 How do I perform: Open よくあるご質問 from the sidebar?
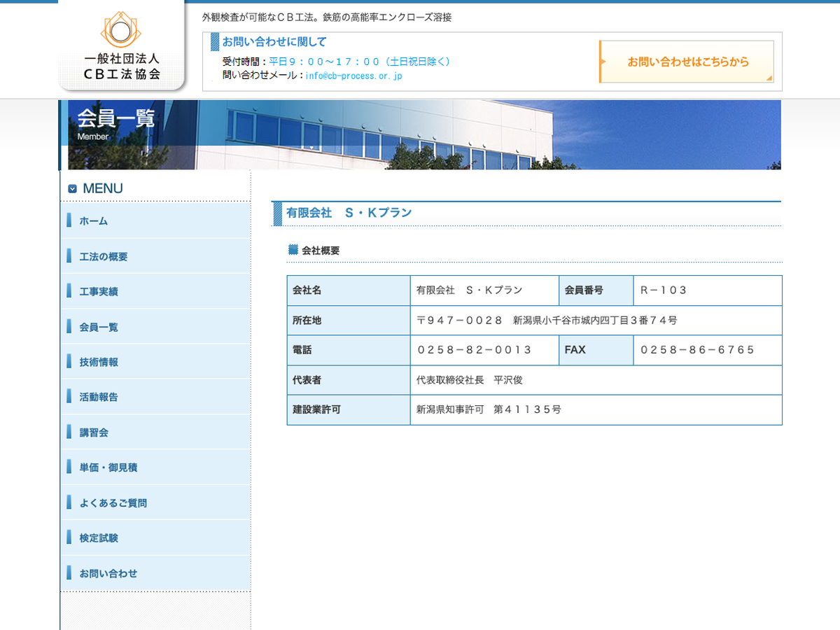pos(113,503)
